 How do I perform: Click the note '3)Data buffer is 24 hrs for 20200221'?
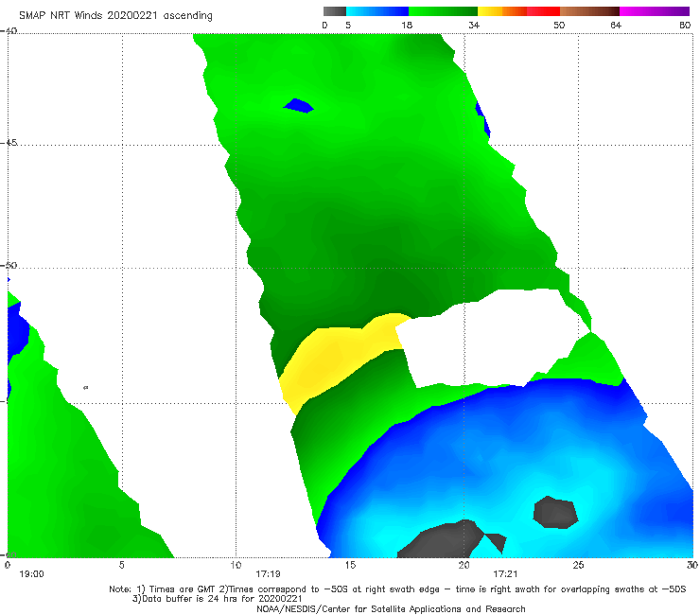click(218, 599)
